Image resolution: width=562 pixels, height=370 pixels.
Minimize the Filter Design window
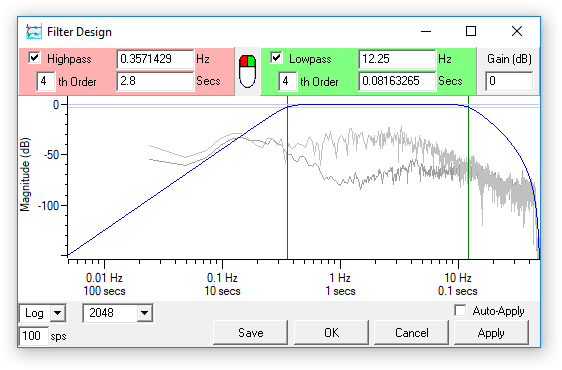pyautogui.click(x=426, y=31)
